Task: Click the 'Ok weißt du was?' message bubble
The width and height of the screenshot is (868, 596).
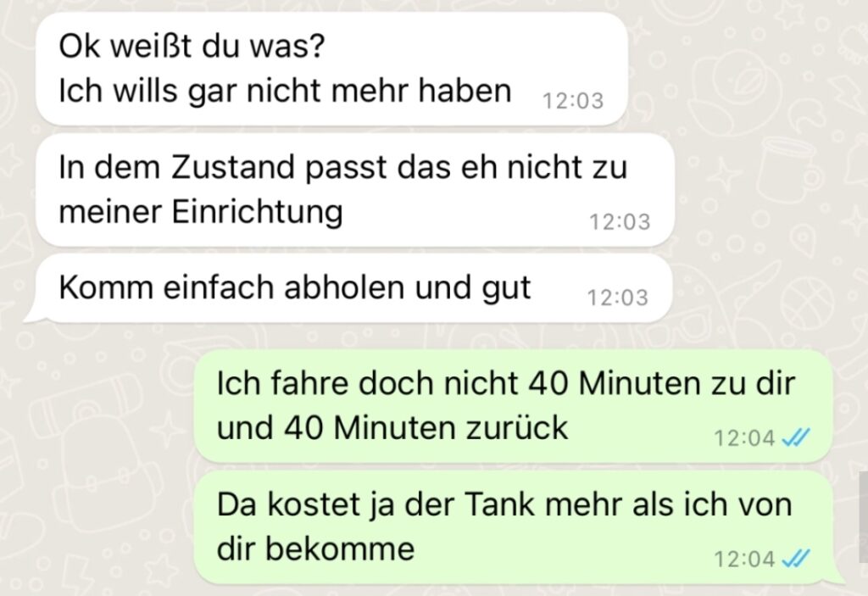Action: click(x=331, y=70)
